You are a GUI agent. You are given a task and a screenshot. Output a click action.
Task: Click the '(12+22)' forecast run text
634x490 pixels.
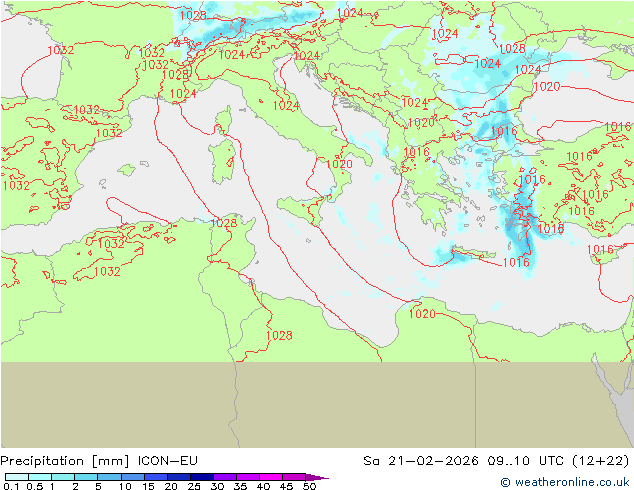pyautogui.click(x=601, y=461)
